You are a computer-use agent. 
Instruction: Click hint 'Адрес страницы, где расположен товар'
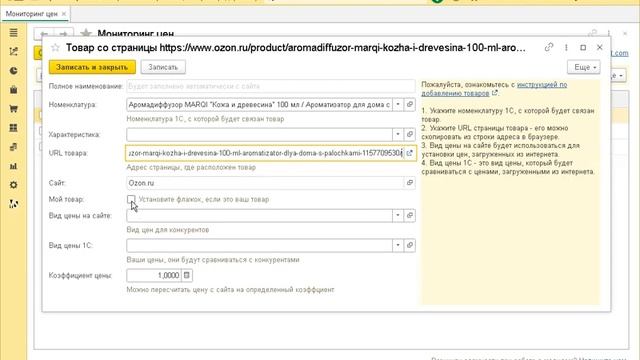click(x=191, y=167)
